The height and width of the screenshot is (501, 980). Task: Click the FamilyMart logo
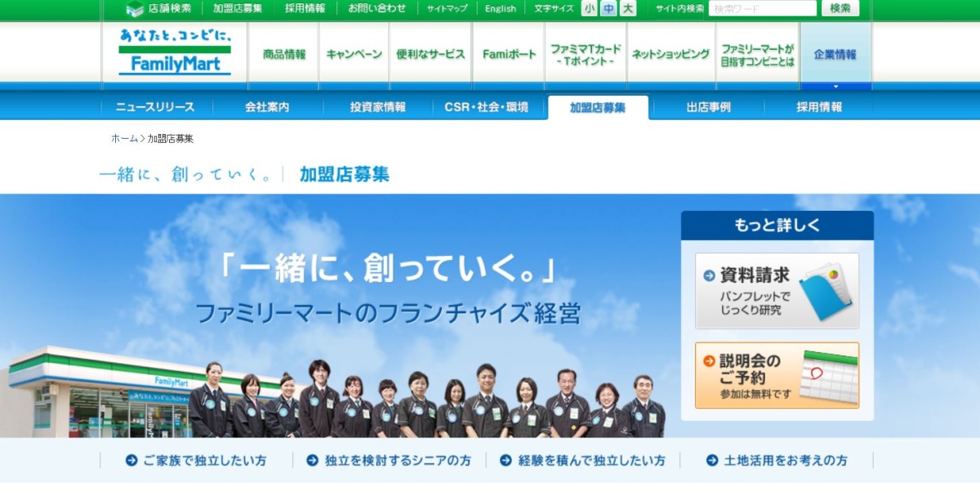(175, 51)
